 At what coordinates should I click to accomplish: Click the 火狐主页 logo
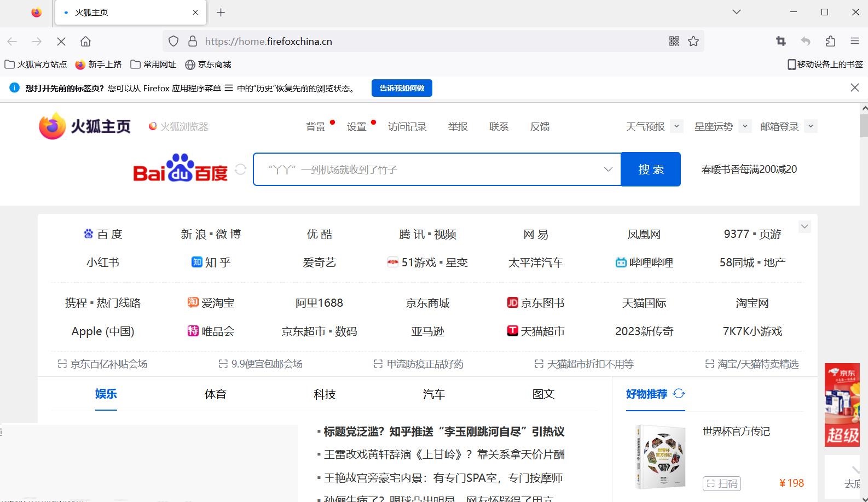pyautogui.click(x=85, y=126)
